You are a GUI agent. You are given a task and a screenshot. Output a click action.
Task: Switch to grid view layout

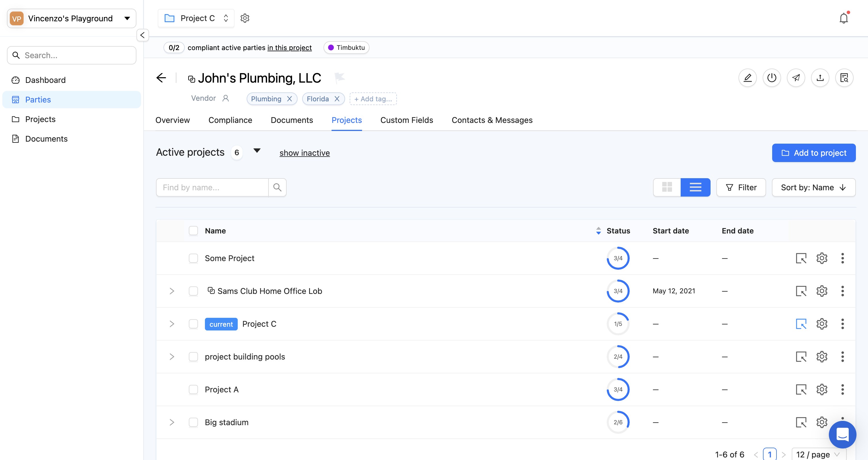point(667,187)
